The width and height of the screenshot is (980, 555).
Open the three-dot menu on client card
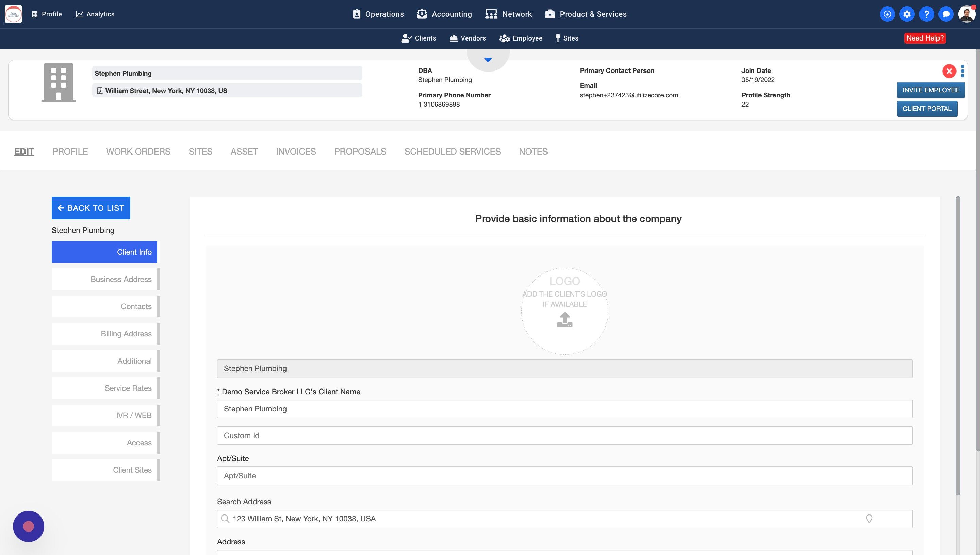(x=963, y=71)
